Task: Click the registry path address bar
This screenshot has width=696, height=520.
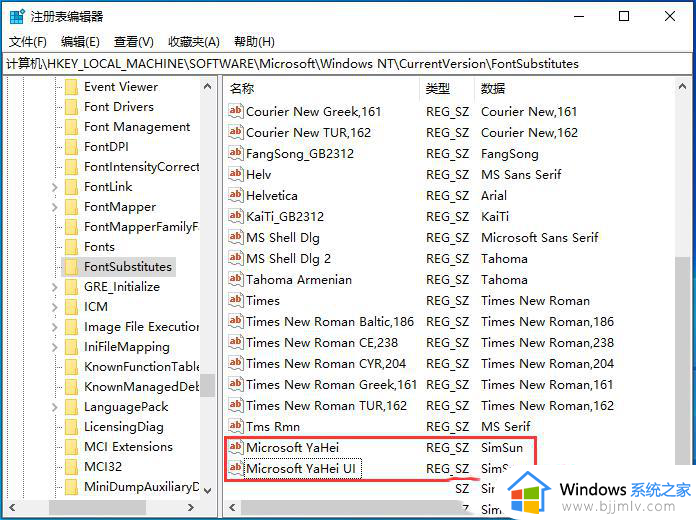Action: (x=347, y=64)
